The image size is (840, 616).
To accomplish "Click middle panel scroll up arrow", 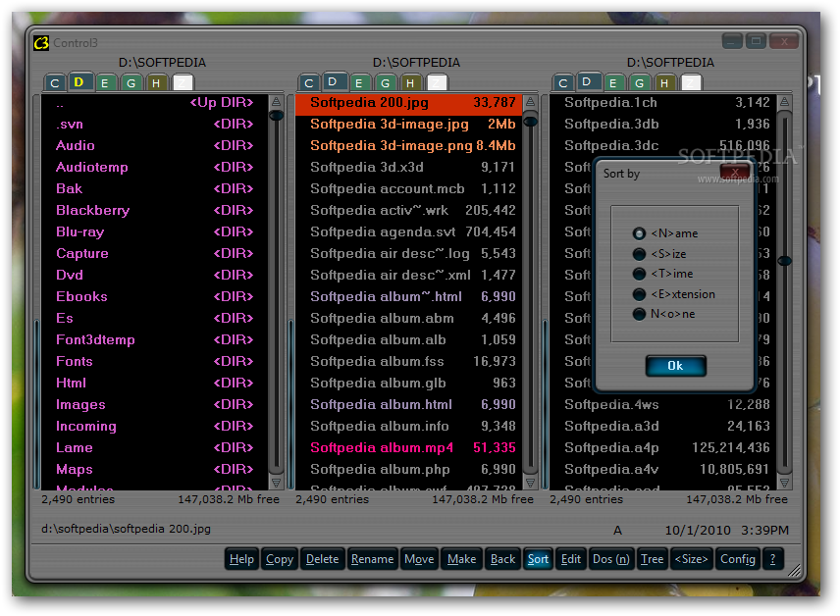I will [530, 102].
